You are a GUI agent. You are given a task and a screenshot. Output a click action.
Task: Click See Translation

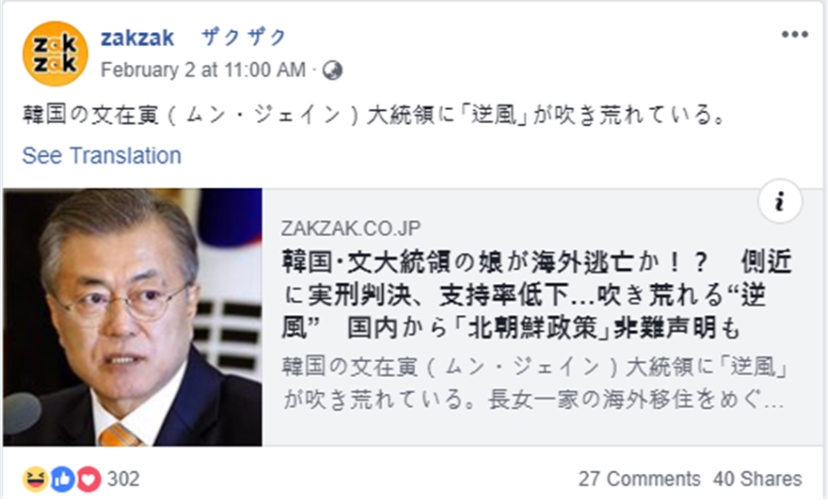[x=102, y=155]
